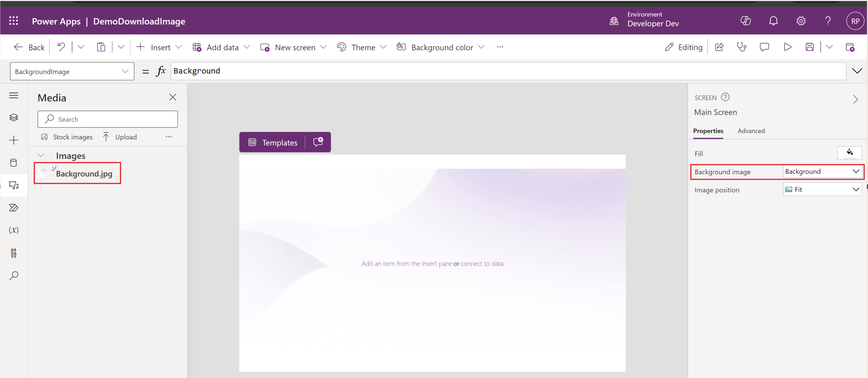The image size is (868, 378).
Task: Switch to the Advanced tab
Action: tap(751, 131)
